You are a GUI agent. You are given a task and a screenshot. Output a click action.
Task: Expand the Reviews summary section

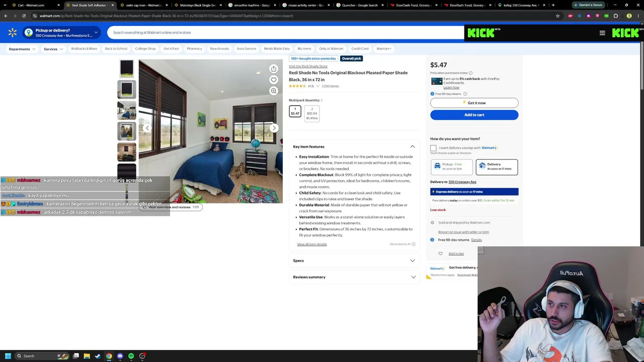413,277
